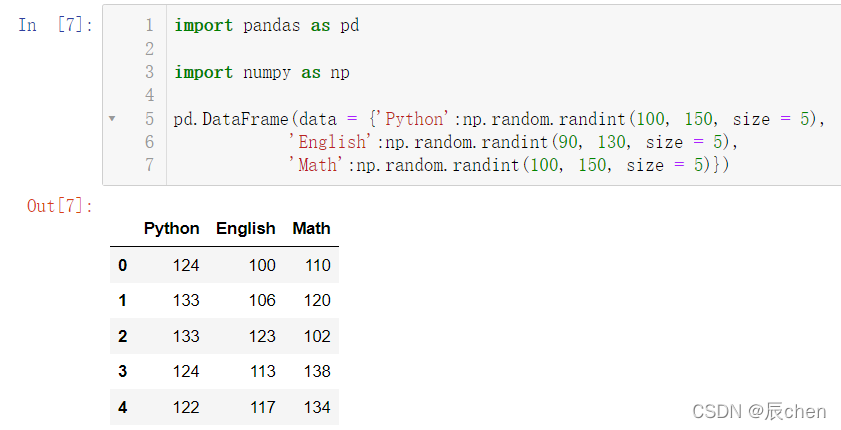Collapse code fold arrow at line 5
The height and width of the screenshot is (430, 841).
click(x=112, y=118)
